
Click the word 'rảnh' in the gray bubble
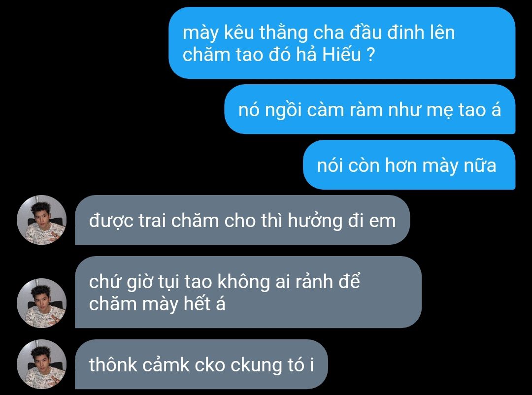(x=314, y=282)
